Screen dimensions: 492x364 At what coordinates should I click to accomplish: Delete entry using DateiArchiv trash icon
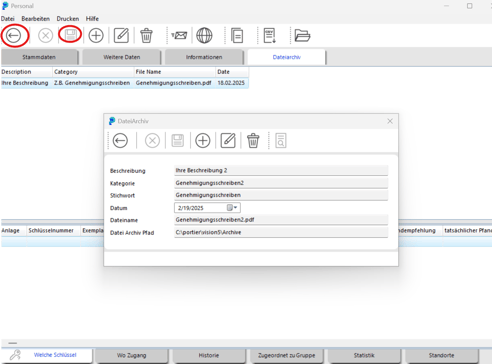(253, 141)
